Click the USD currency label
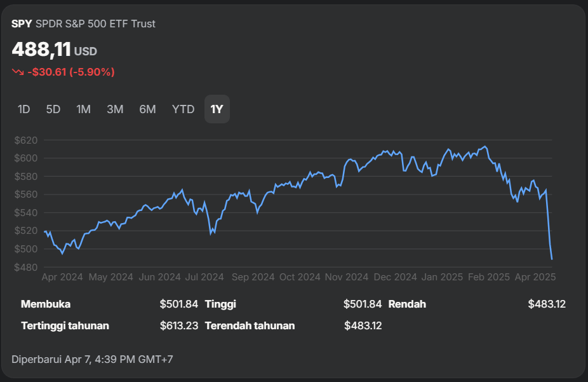 (x=86, y=51)
